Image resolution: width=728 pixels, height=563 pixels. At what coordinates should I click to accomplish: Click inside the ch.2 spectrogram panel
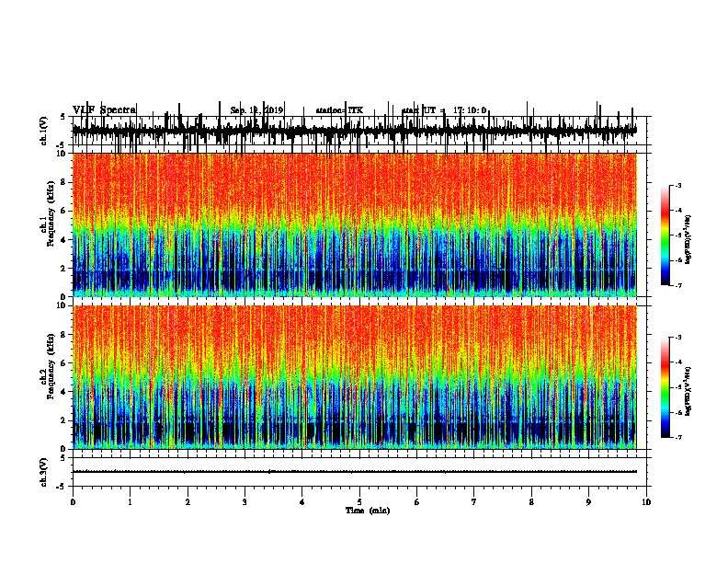click(354, 377)
